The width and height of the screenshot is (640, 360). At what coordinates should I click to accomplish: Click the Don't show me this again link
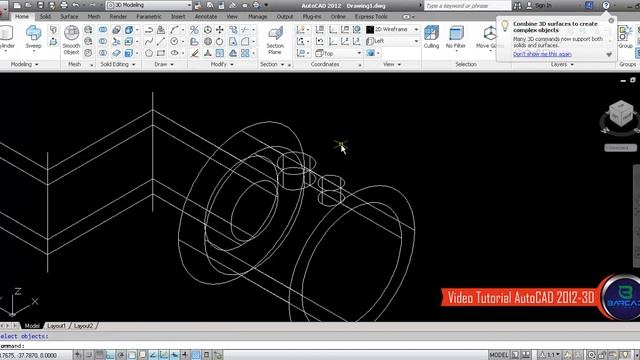point(542,54)
